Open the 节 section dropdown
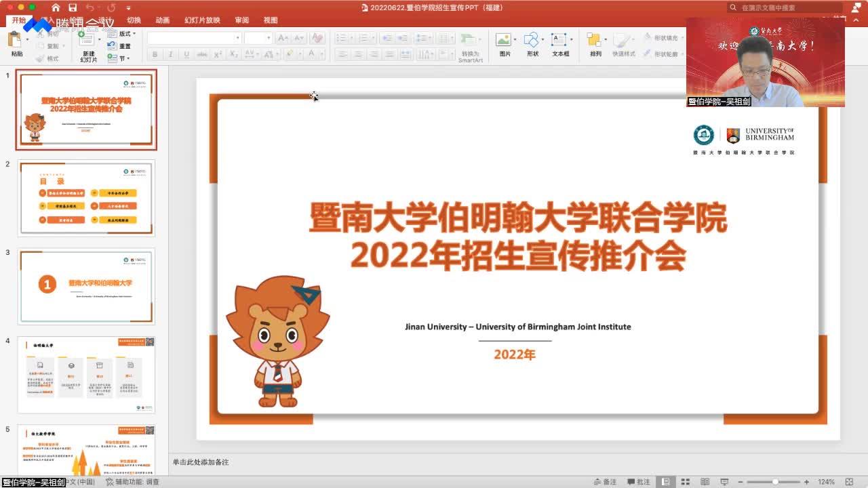 click(x=119, y=58)
